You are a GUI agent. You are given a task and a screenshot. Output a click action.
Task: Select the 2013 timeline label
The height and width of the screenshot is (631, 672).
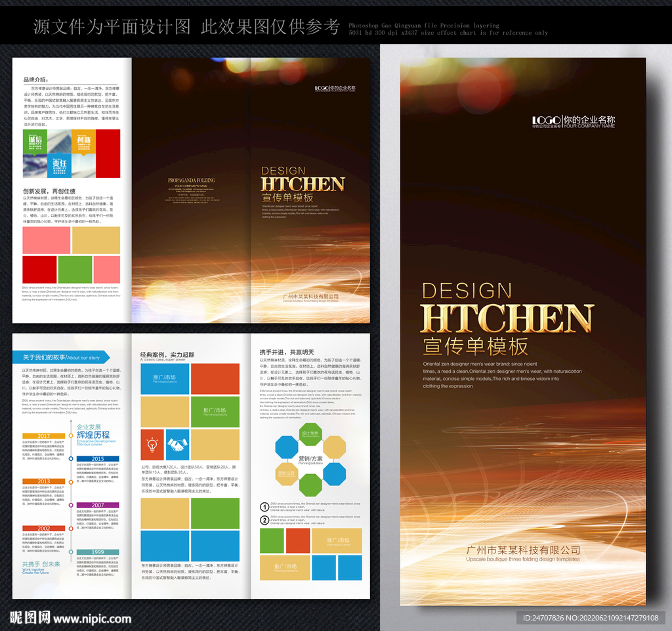[44, 481]
